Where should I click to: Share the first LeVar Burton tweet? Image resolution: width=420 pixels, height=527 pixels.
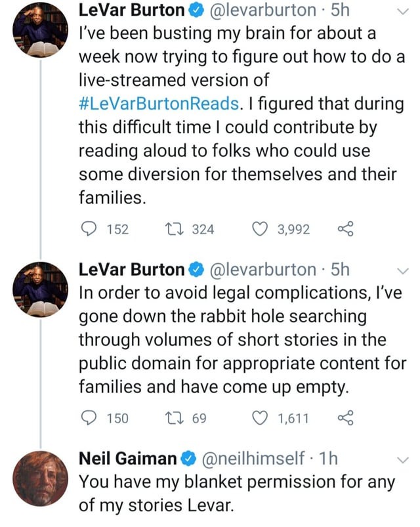(345, 229)
